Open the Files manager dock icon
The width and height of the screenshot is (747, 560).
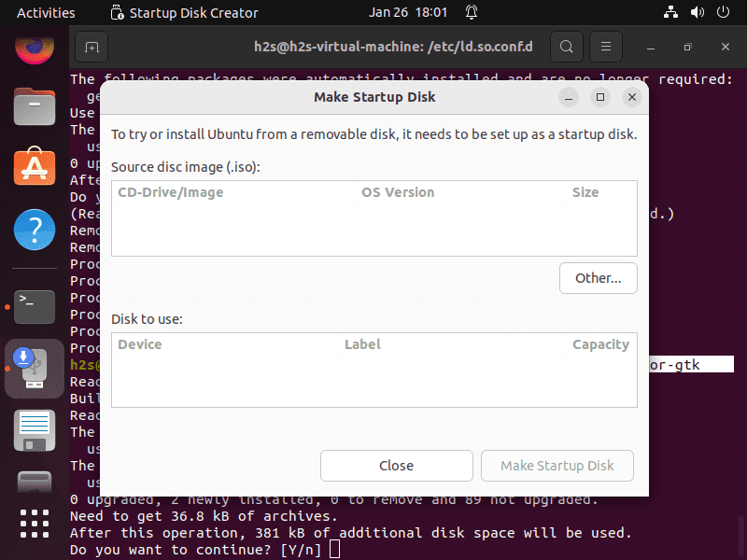click(35, 106)
